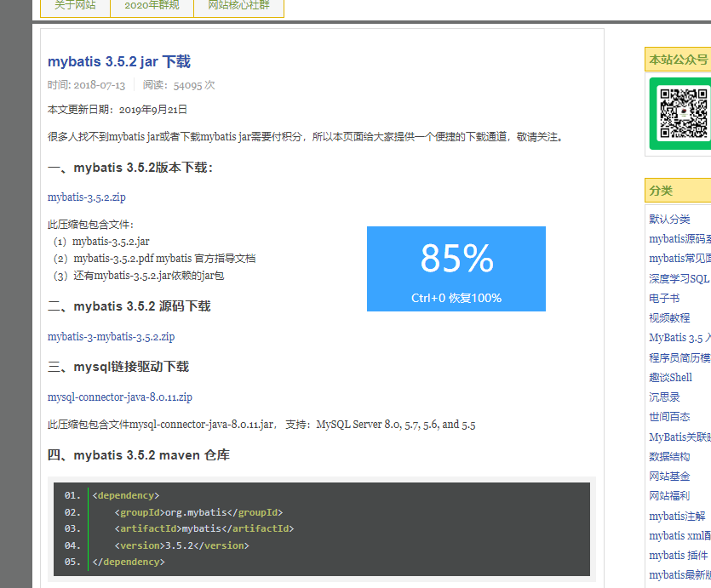Visit the 世间百态 category
This screenshot has height=588, width=711.
(x=669, y=416)
